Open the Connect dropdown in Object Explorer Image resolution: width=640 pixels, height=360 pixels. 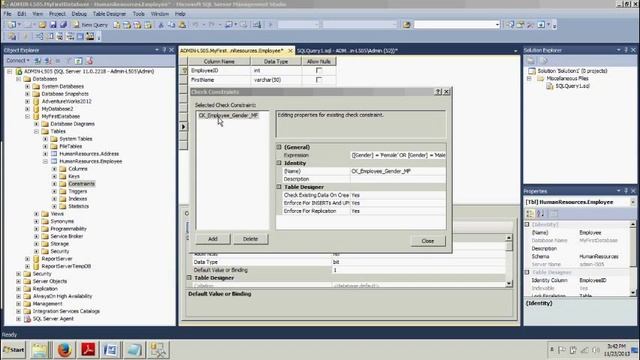pos(18,61)
